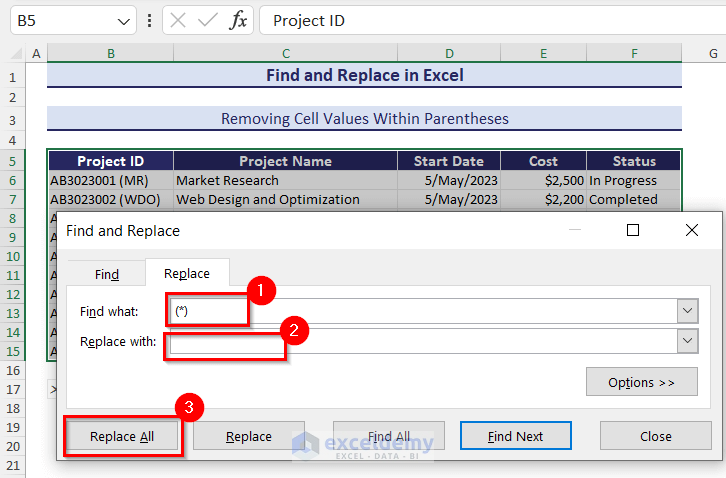This screenshot has height=478, width=726.
Task: Select the $2,200 cost cell
Action: point(544,200)
